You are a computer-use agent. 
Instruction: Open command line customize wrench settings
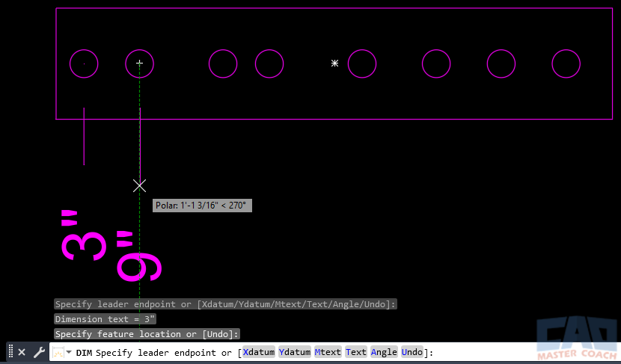39,352
